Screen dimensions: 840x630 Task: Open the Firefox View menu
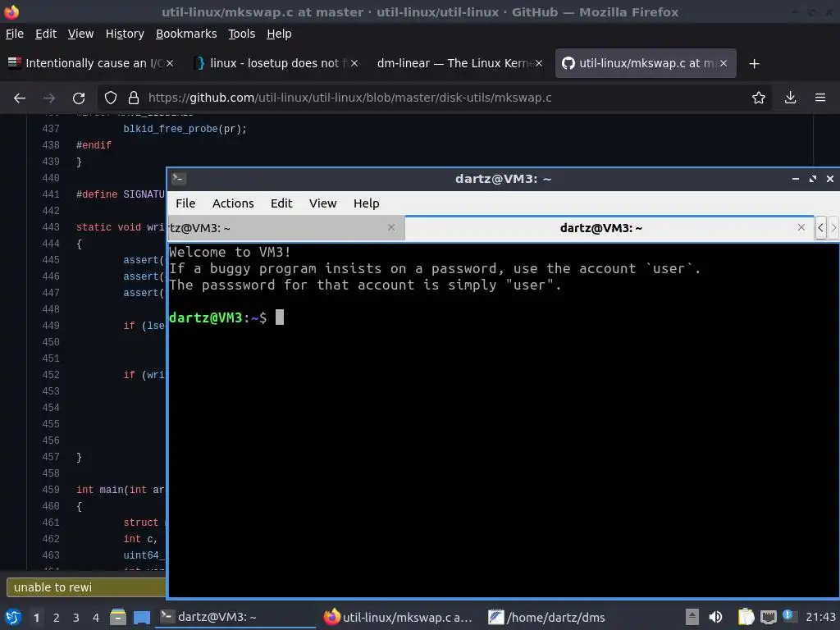point(80,34)
